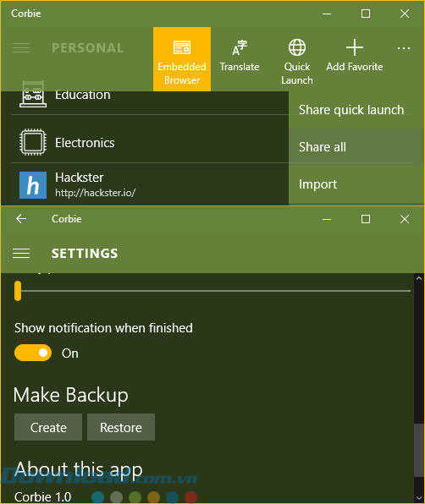Maximize the top Corbie Personal window
425x504 pixels.
(366, 14)
